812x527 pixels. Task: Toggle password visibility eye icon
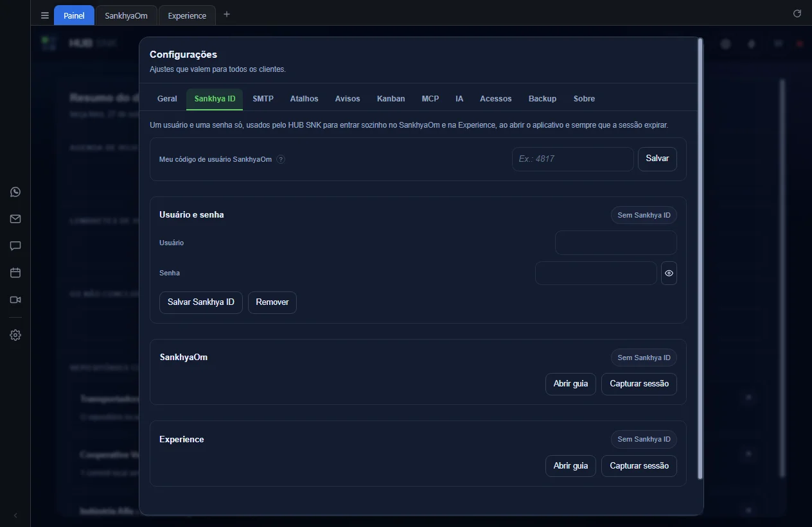pos(669,273)
